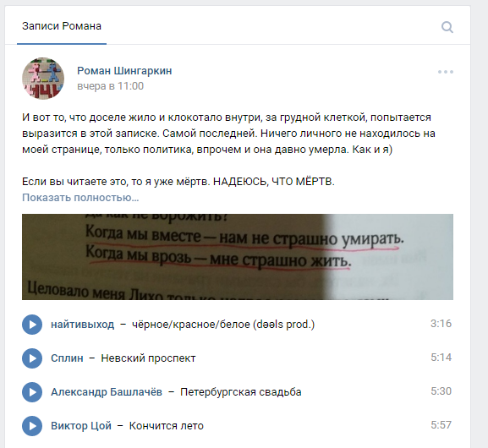Viewport: 488px width, 448px height.
Task: Open post timestamp вчера в 11:00
Action: pos(111,86)
